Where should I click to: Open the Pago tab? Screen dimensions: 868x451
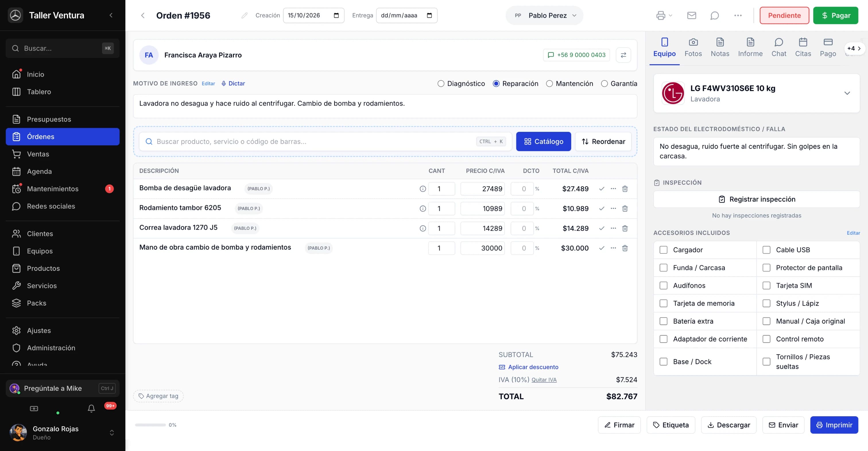[x=828, y=48]
